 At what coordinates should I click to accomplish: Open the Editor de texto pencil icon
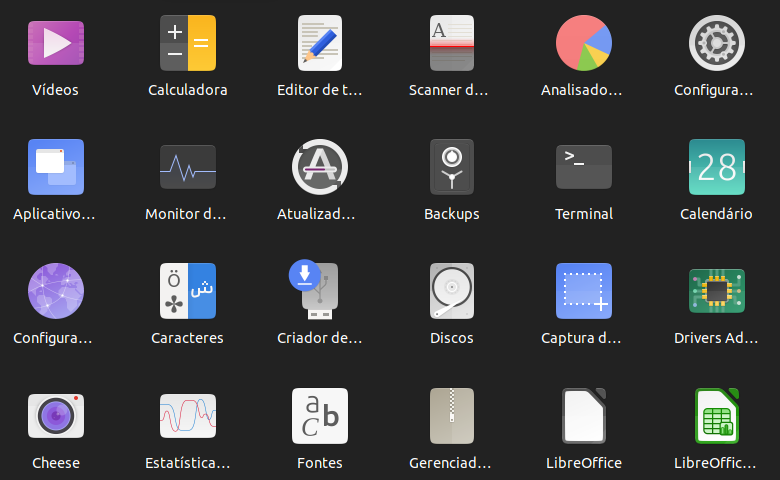(320, 43)
